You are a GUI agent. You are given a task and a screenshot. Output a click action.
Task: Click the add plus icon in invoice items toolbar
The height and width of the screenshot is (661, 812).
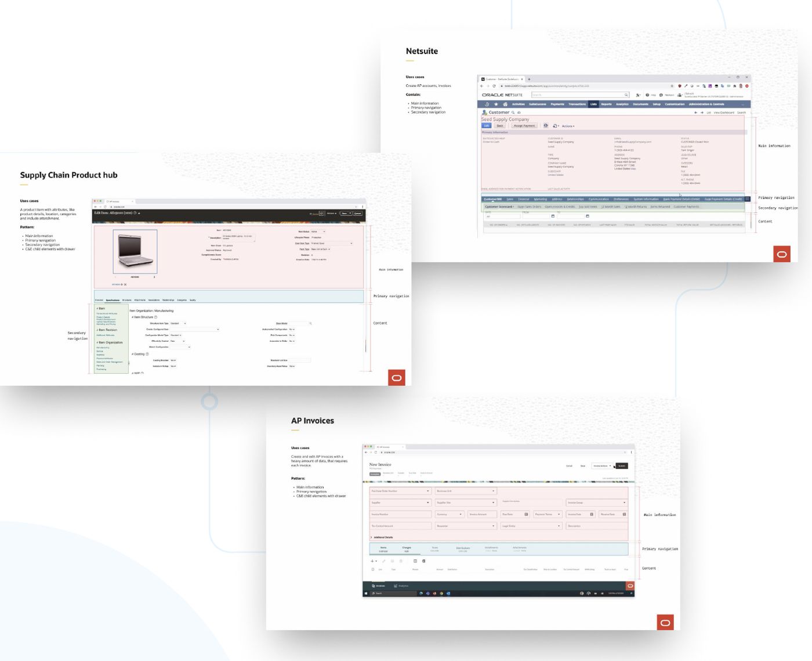(372, 561)
